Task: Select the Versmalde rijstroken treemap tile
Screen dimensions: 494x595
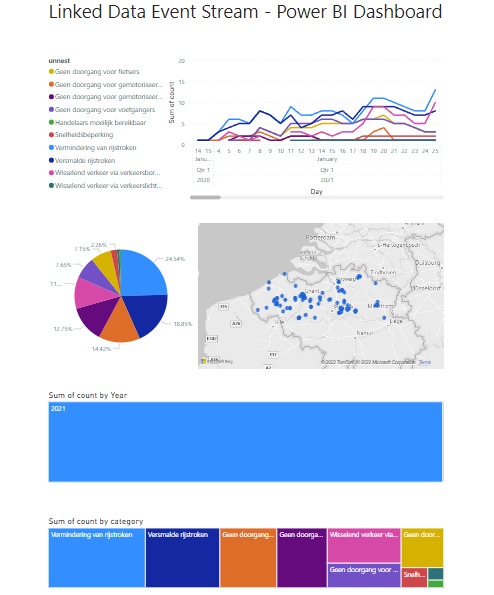Action: coord(182,558)
